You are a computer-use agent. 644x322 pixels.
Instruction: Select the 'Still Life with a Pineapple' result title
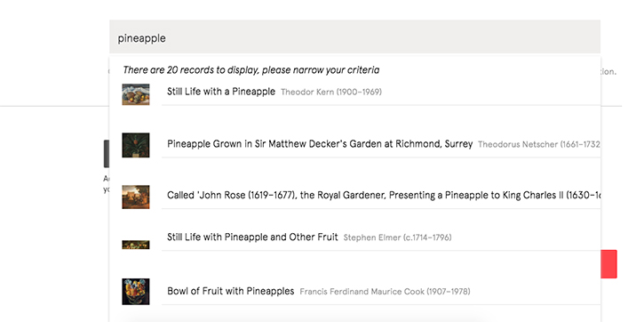click(221, 92)
